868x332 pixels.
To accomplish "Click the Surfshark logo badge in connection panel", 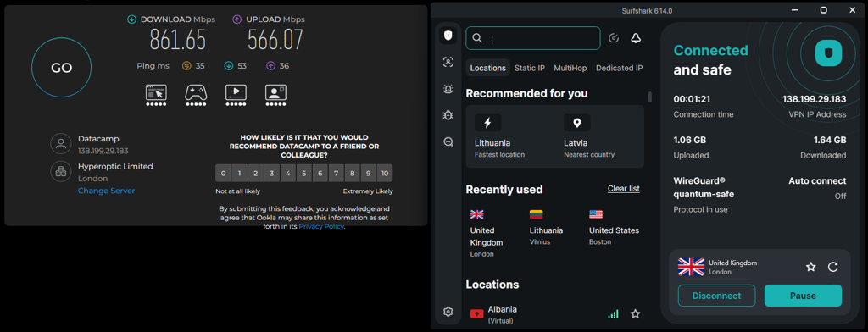I will pos(828,53).
